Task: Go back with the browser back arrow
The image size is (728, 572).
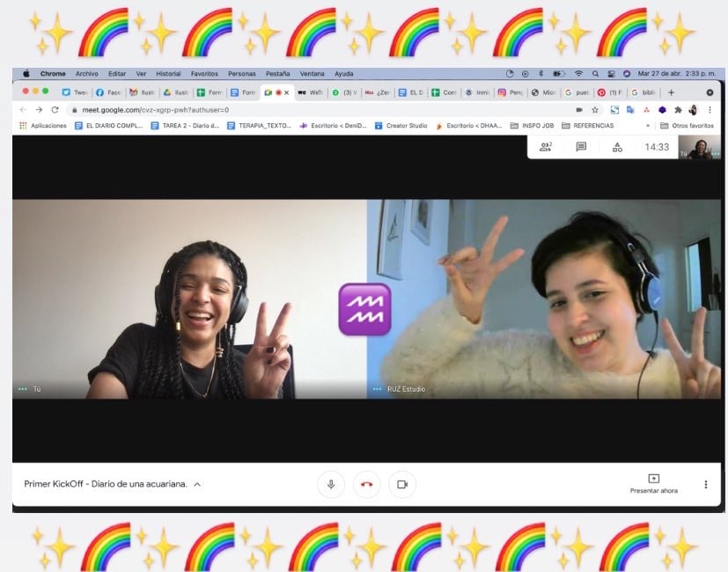Action: [x=23, y=110]
